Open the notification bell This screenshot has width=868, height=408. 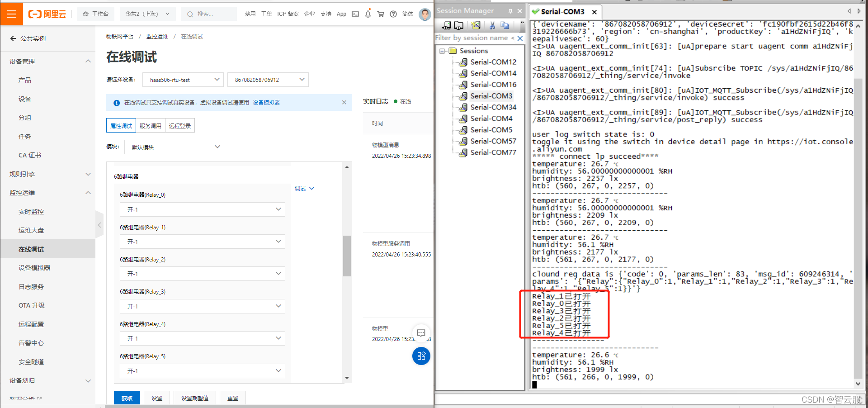point(368,14)
